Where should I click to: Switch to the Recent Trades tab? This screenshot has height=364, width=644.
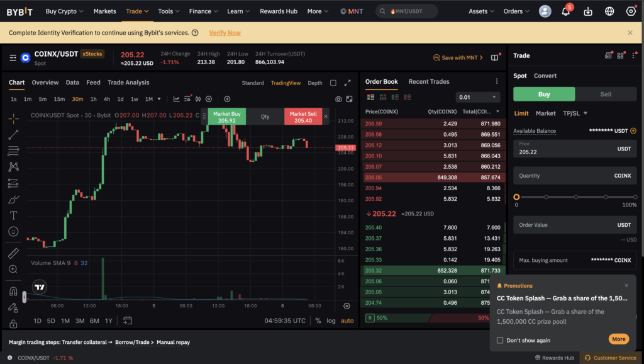pyautogui.click(x=428, y=81)
